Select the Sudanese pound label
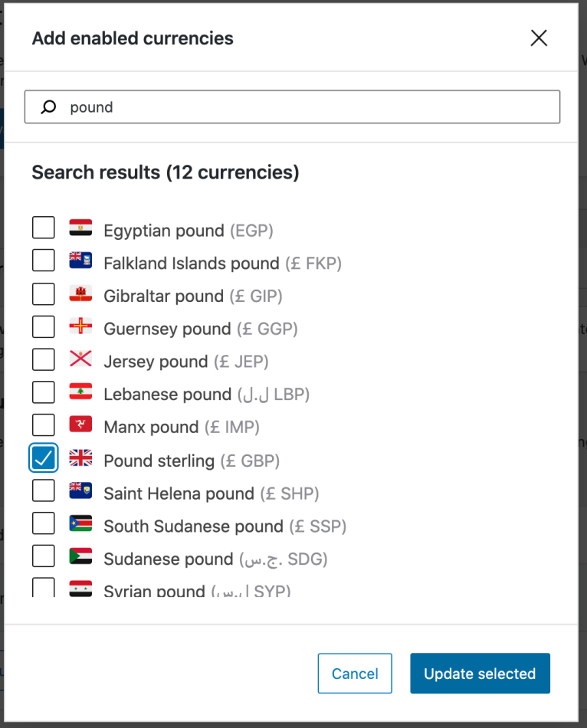 [168, 559]
